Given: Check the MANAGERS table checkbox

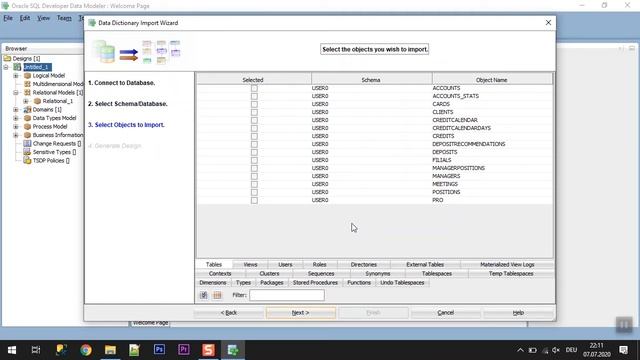Looking at the screenshot, I should [254, 176].
